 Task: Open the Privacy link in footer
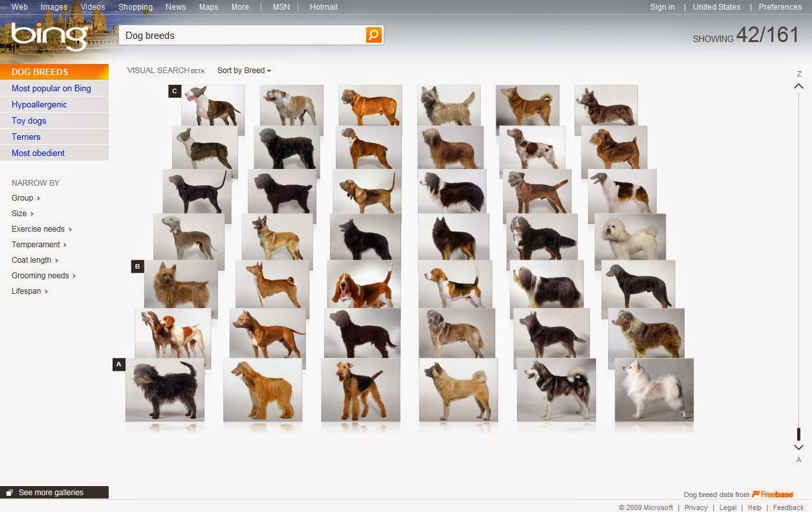(696, 507)
